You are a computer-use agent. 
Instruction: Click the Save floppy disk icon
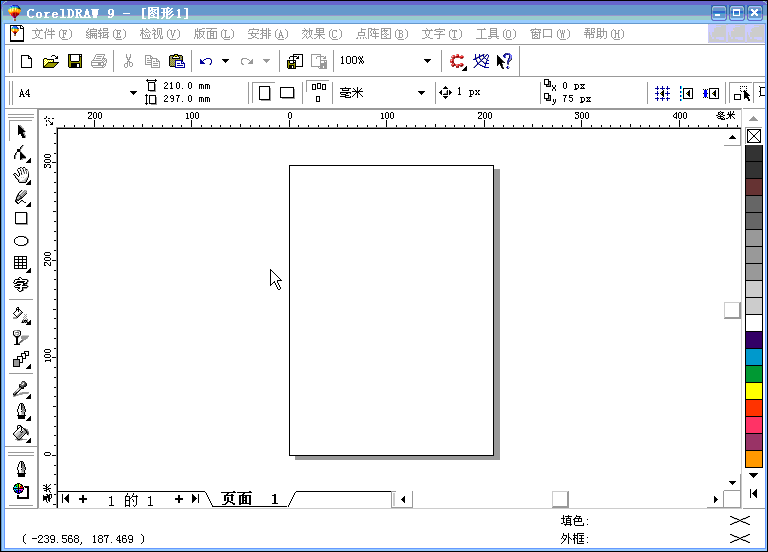point(74,61)
